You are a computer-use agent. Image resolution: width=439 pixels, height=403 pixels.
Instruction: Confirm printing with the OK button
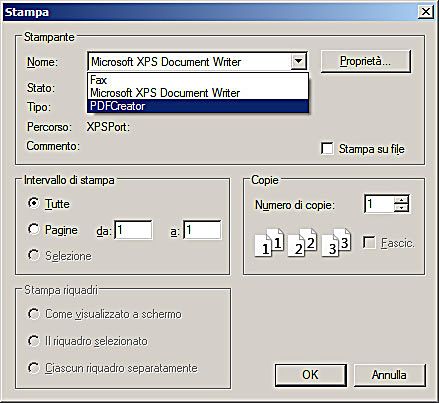pyautogui.click(x=311, y=375)
